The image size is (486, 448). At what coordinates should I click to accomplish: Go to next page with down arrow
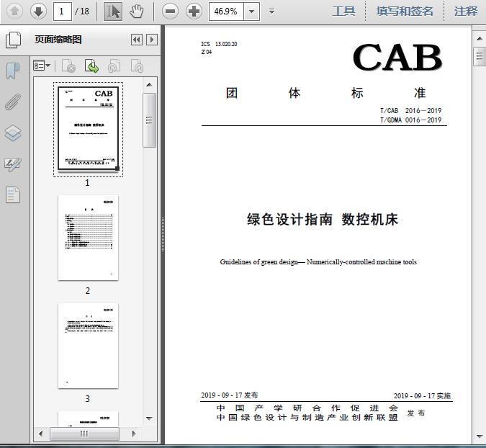click(38, 12)
